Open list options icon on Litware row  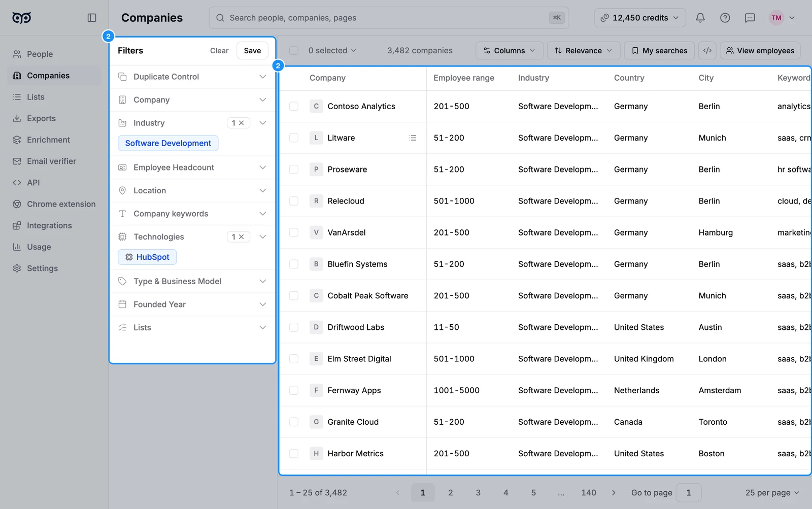(413, 138)
